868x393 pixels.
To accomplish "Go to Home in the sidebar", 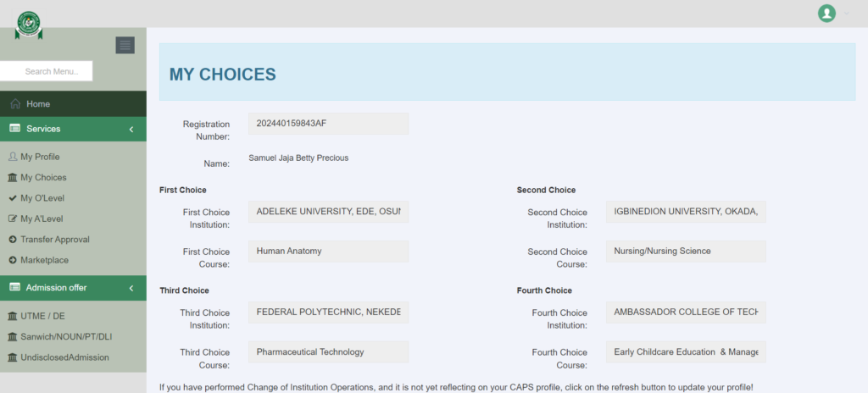I will tap(73, 103).
